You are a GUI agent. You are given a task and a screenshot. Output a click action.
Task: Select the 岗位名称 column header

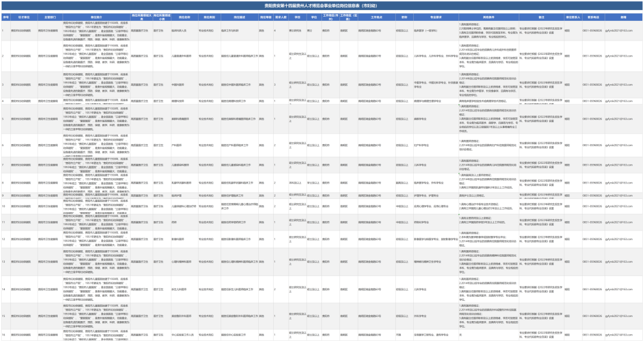(184, 17)
